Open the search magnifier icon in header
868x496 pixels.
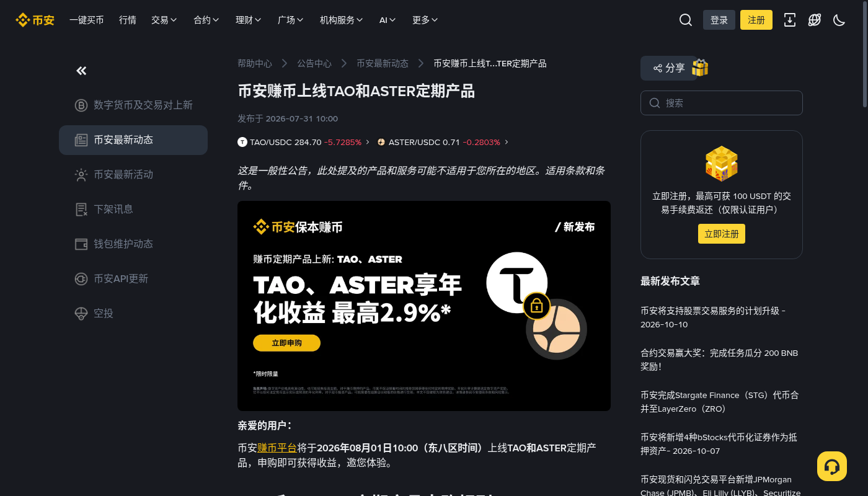click(686, 20)
